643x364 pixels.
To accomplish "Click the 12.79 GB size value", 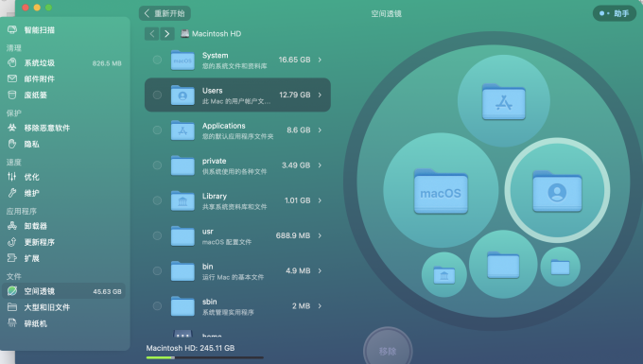I will pos(295,95).
